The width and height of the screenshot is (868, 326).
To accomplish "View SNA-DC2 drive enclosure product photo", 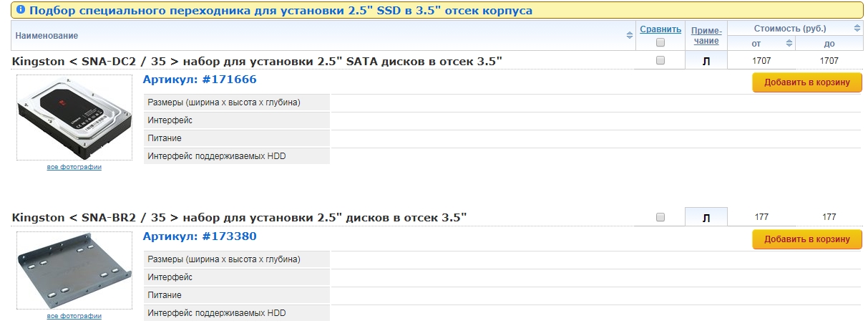I will (x=74, y=118).
